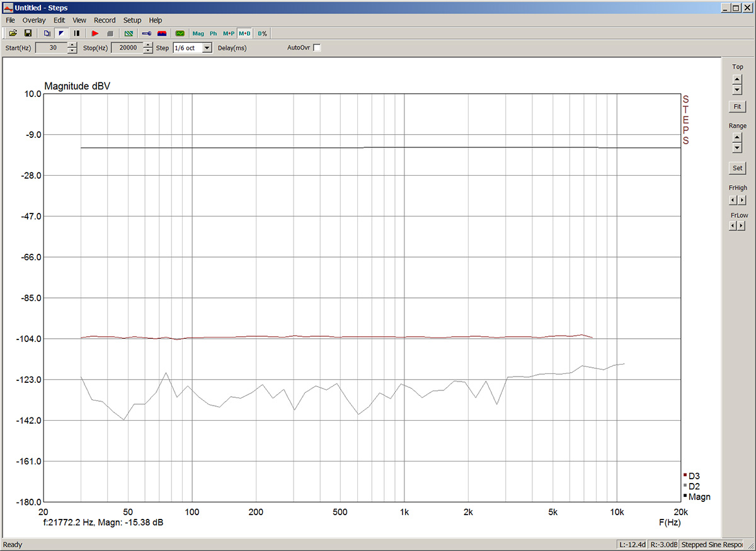Lower graph Top with down arrow
Viewport: 756px width, 551px height.
pos(737,89)
